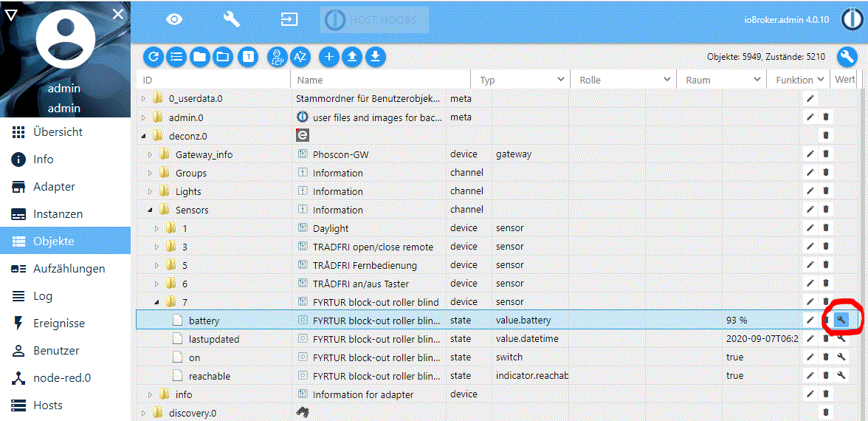The height and width of the screenshot is (421, 868).
Task: Toggle expert mode user icon button
Action: click(x=277, y=56)
